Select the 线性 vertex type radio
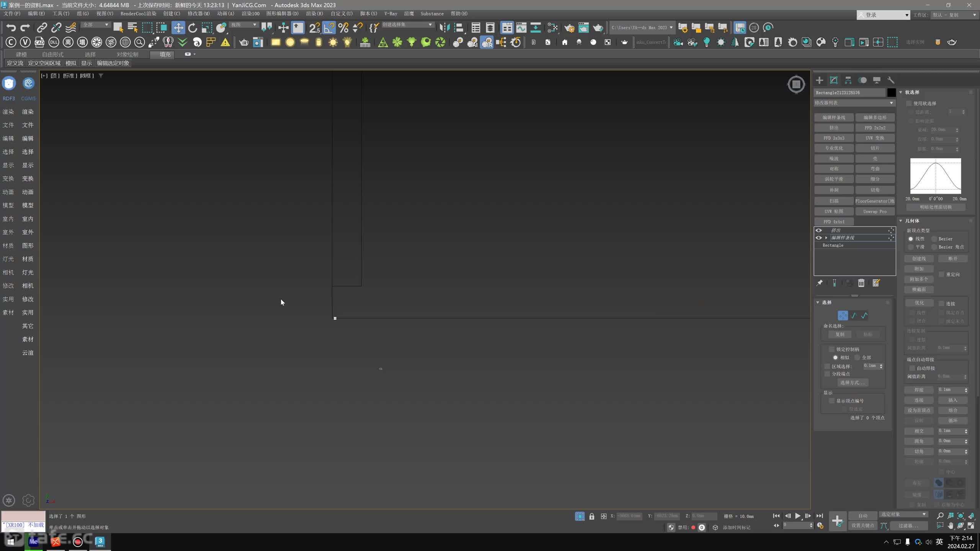This screenshot has height=551, width=980. 911,239
